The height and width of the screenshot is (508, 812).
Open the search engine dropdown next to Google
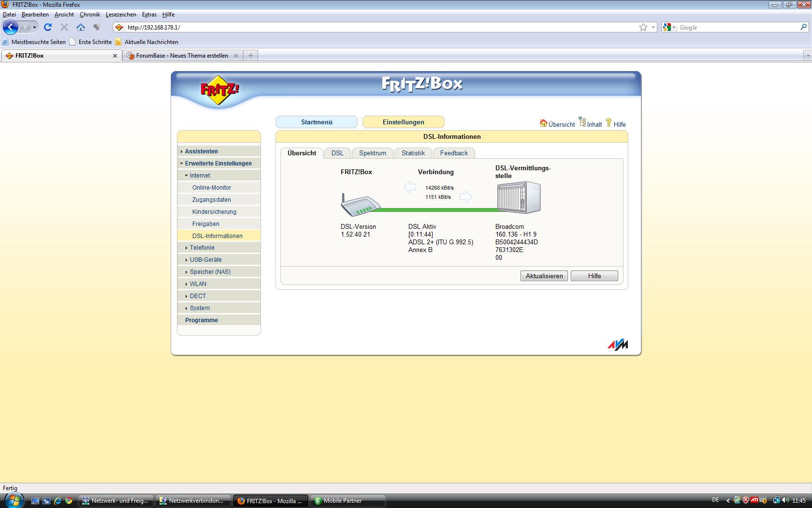click(674, 28)
